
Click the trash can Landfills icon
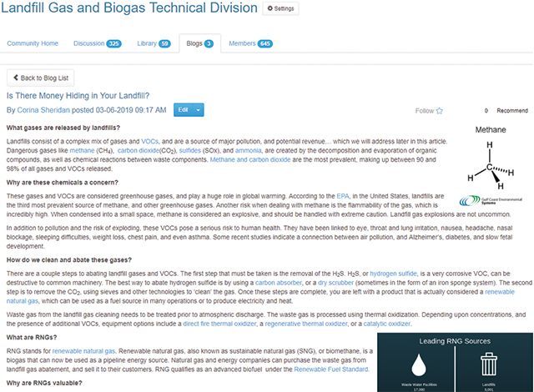(491, 364)
